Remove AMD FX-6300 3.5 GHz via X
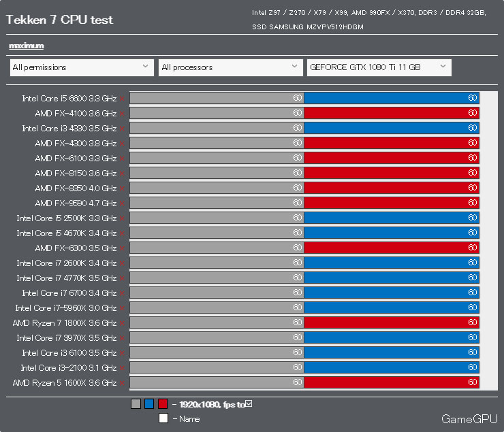 click(122, 248)
